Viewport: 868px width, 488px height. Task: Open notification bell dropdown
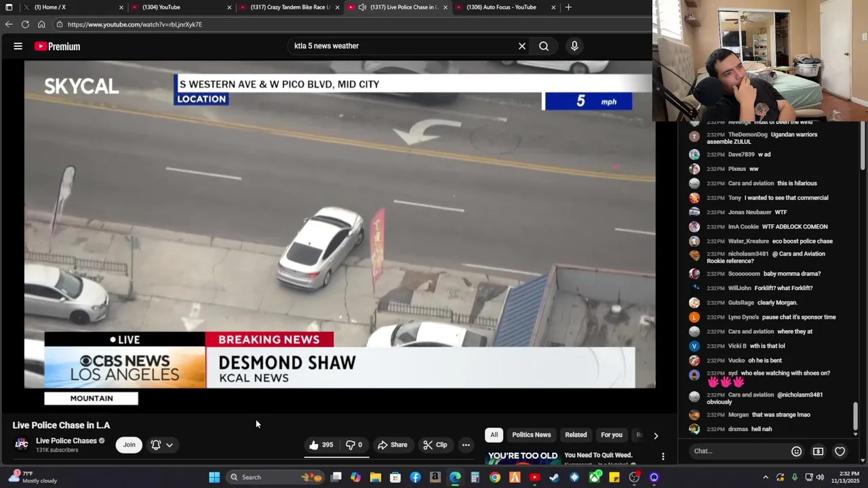click(x=162, y=445)
